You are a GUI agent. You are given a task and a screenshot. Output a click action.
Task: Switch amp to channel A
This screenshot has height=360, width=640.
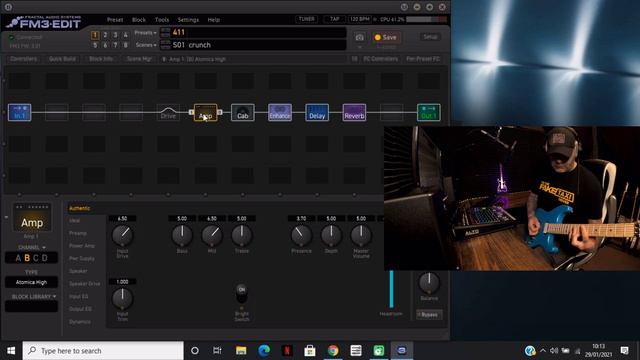click(x=18, y=258)
